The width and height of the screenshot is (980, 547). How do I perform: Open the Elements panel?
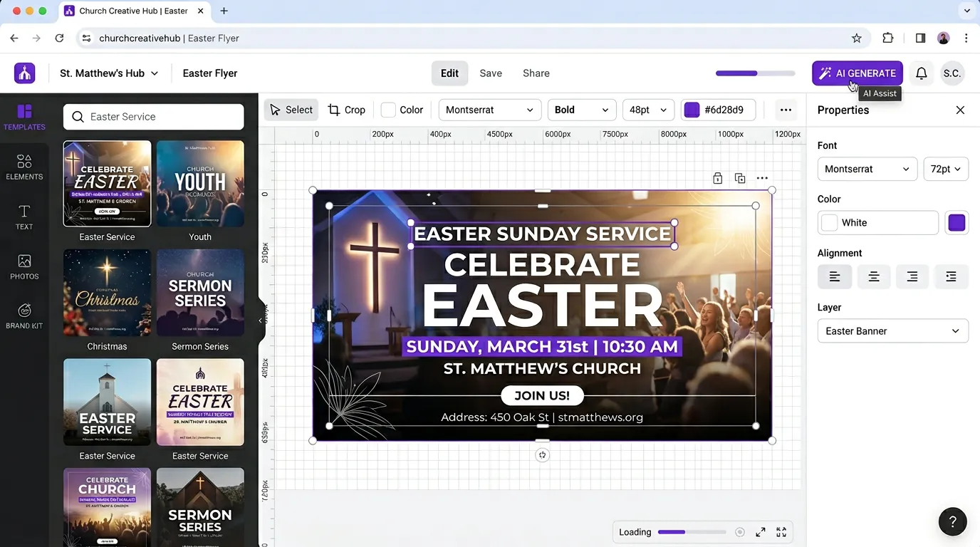pos(24,166)
